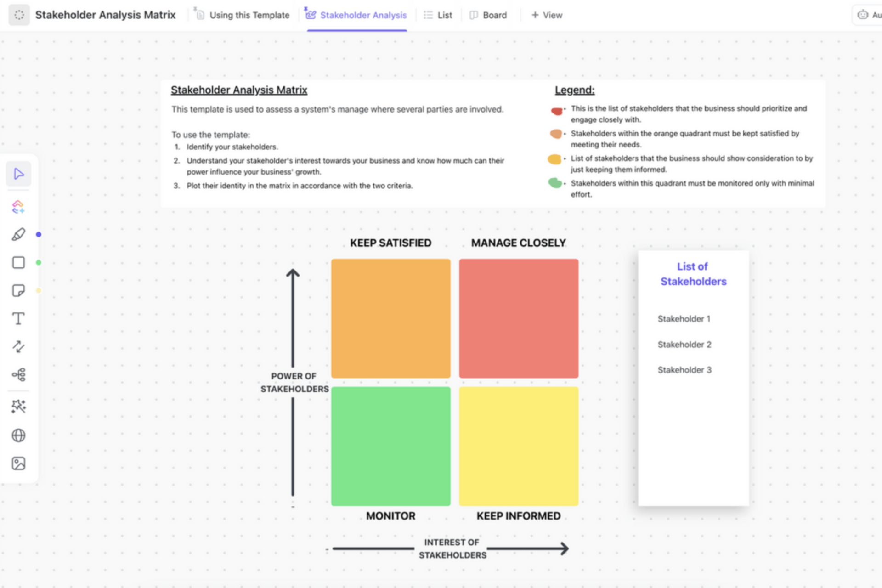Select the sticky note tool

tap(18, 290)
